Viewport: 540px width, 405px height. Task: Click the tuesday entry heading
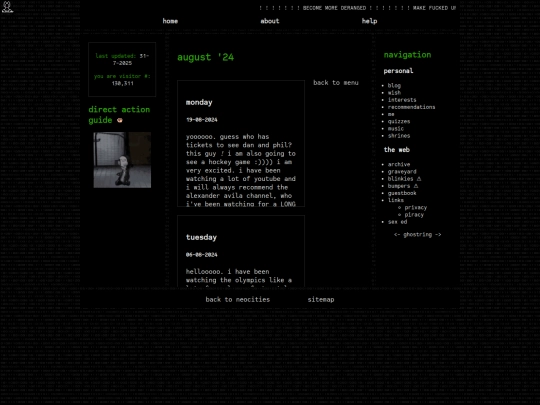(201, 237)
